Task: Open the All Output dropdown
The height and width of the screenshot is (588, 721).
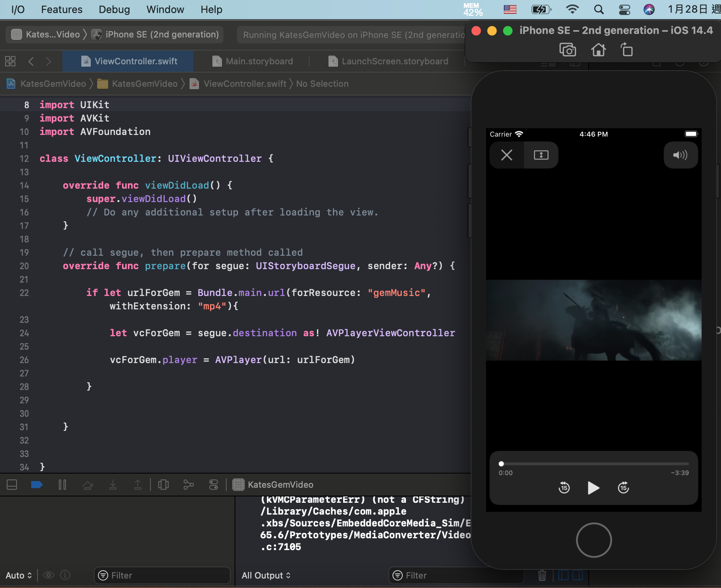Action: 266,575
